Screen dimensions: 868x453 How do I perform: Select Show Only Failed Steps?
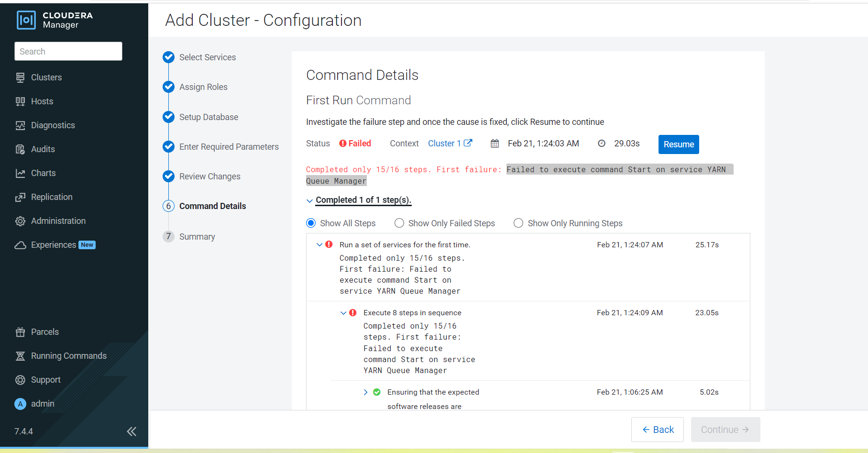tap(399, 223)
